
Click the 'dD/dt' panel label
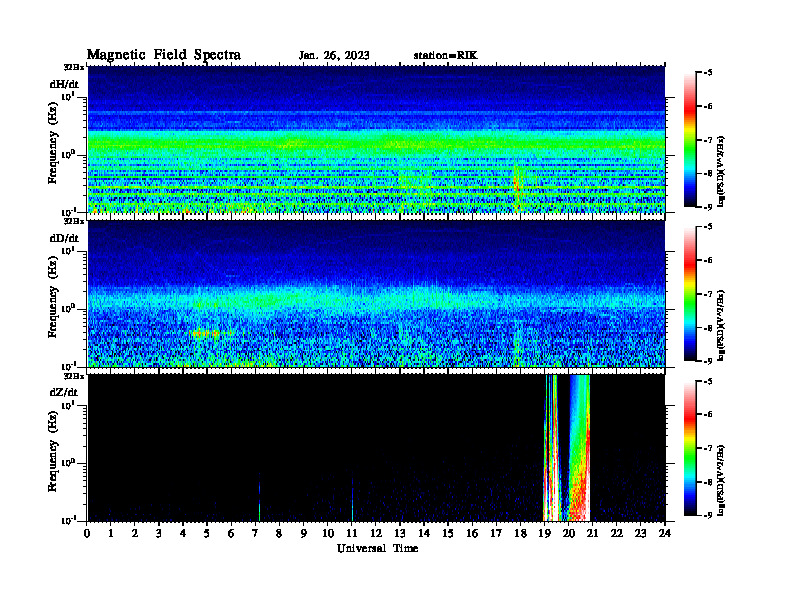(64, 238)
